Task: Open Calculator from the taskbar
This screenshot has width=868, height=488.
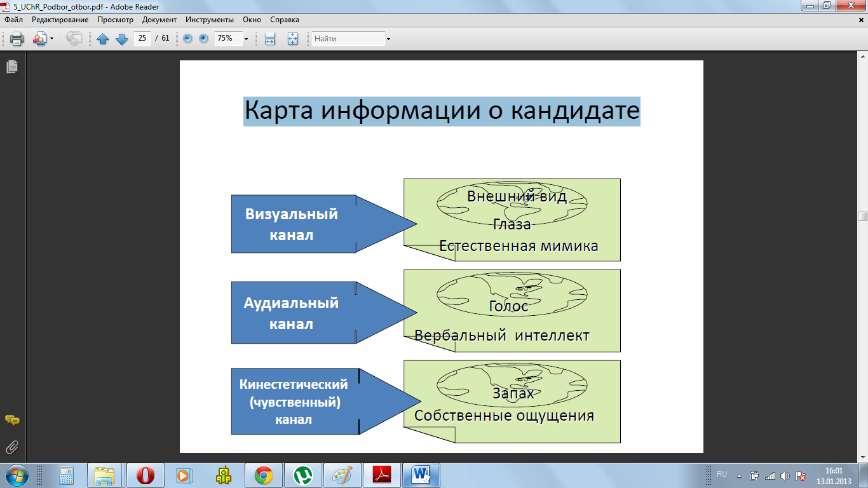Action: pos(66,475)
